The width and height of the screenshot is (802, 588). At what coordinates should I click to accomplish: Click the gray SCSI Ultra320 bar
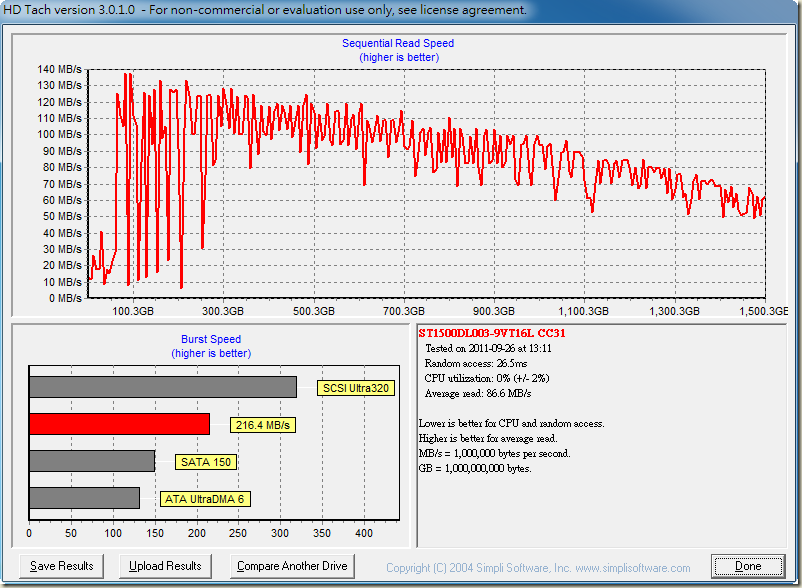(x=162, y=387)
